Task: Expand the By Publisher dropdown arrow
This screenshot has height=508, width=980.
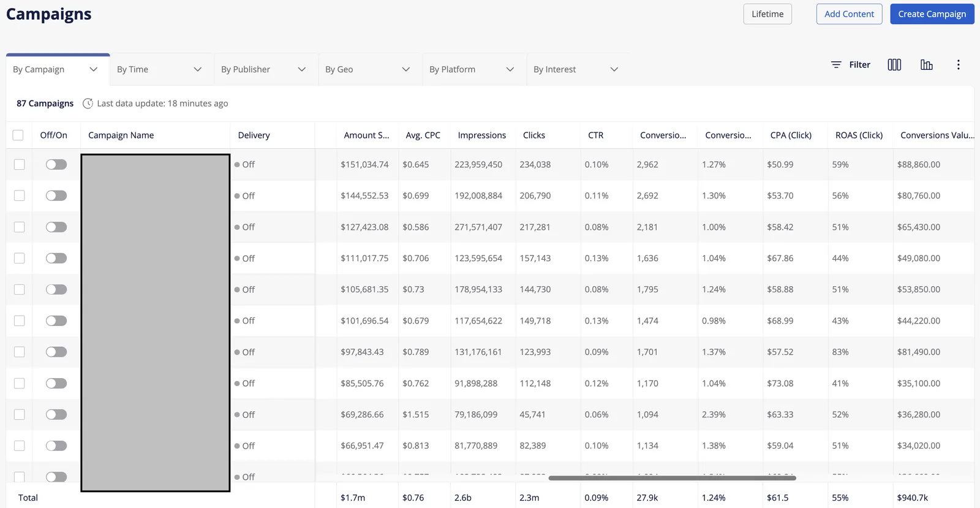Action: point(301,69)
